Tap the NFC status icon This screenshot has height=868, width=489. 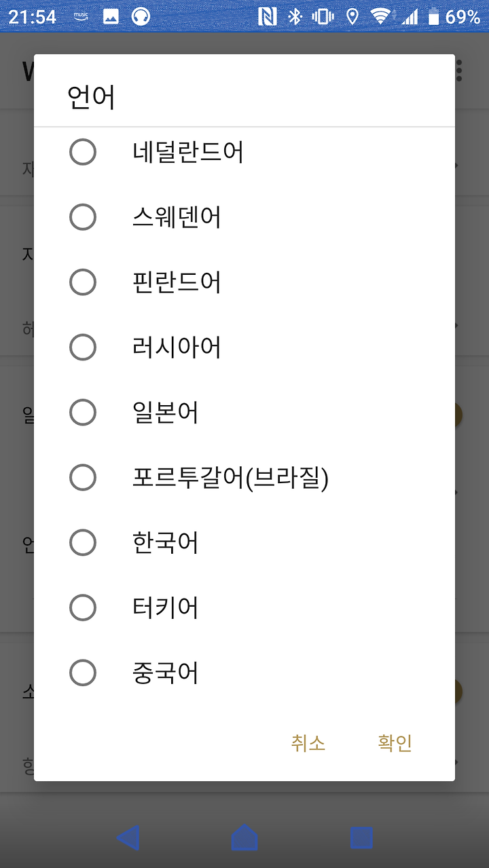[x=268, y=16]
